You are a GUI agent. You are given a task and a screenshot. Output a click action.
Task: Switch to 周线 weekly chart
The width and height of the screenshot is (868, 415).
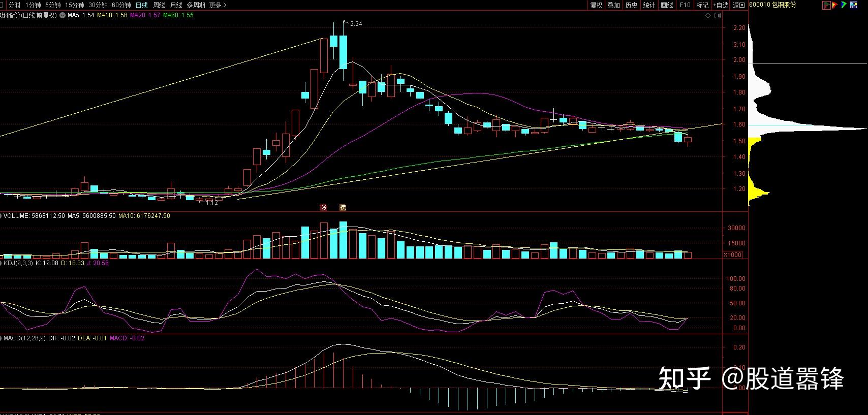(159, 5)
